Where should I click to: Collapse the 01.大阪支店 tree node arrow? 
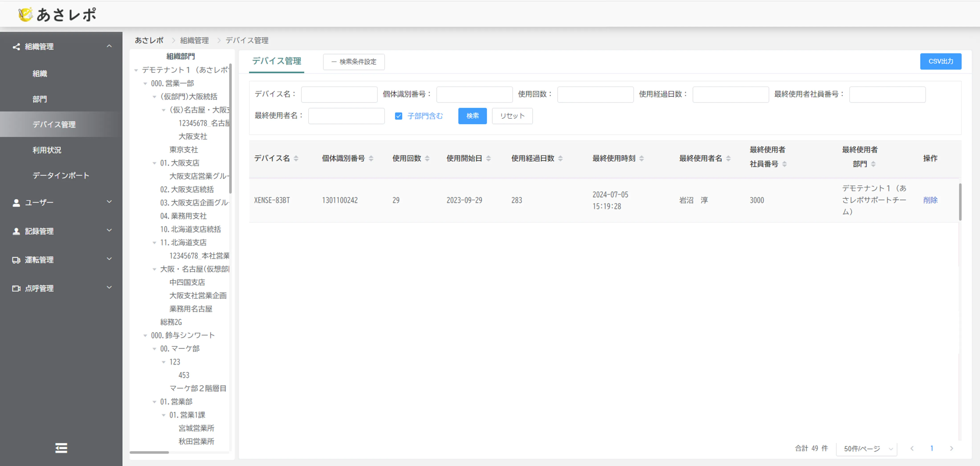pos(154,163)
